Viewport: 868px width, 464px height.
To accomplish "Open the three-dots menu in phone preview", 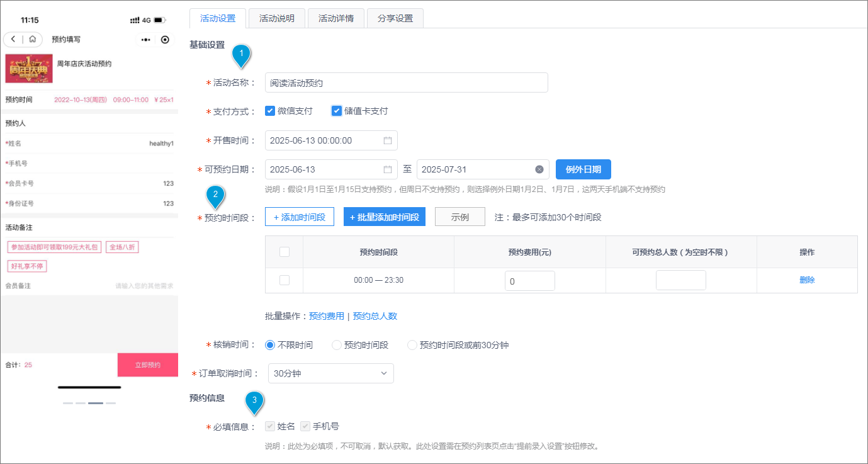I will (x=146, y=40).
